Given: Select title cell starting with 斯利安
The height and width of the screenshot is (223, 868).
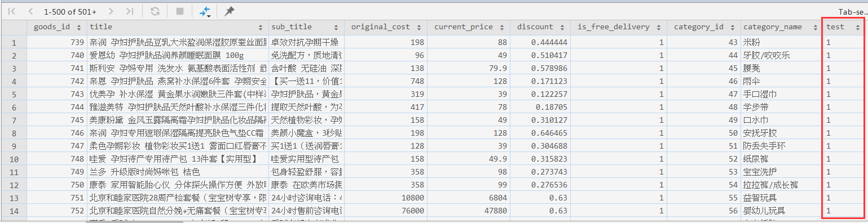Looking at the screenshot, I should point(178,68).
